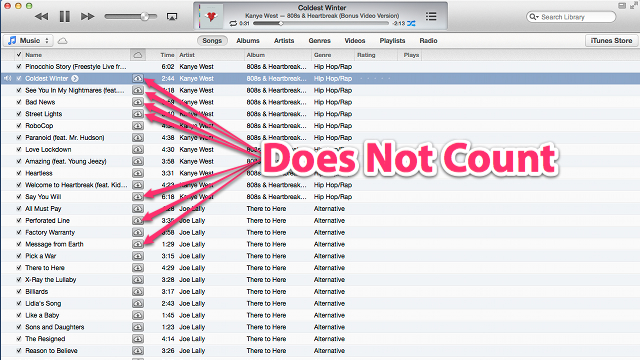This screenshot has height=360, width=640.
Task: Download Say You Will from iCloud
Action: 138,197
